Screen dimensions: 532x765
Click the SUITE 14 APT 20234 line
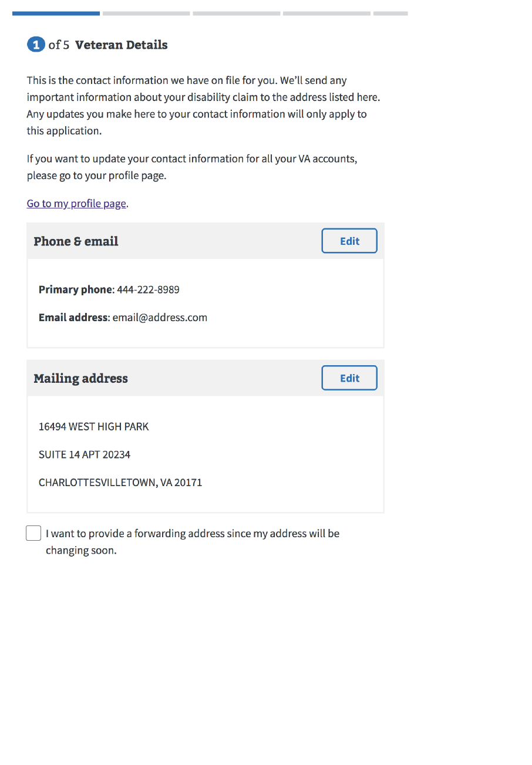(x=85, y=454)
